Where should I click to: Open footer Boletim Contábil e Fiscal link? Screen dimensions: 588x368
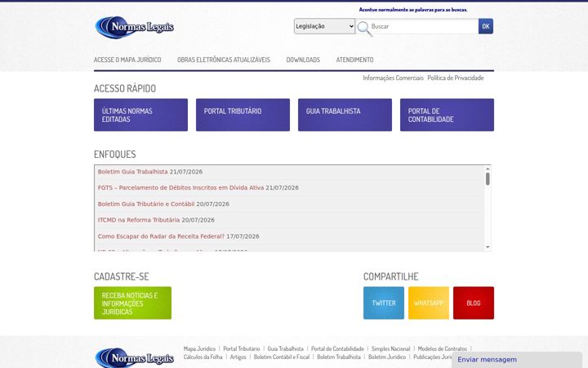pos(282,357)
